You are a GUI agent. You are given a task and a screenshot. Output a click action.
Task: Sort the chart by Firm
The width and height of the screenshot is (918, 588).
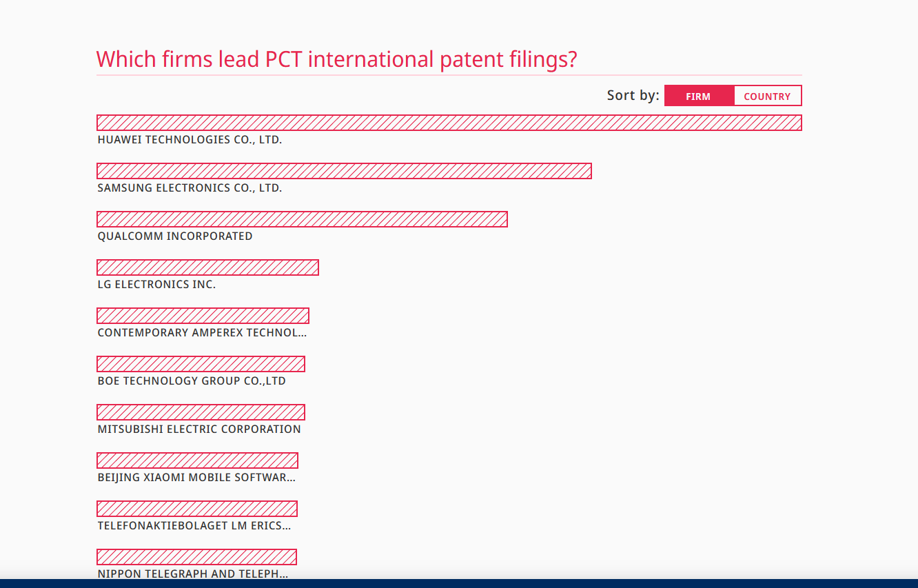click(698, 96)
